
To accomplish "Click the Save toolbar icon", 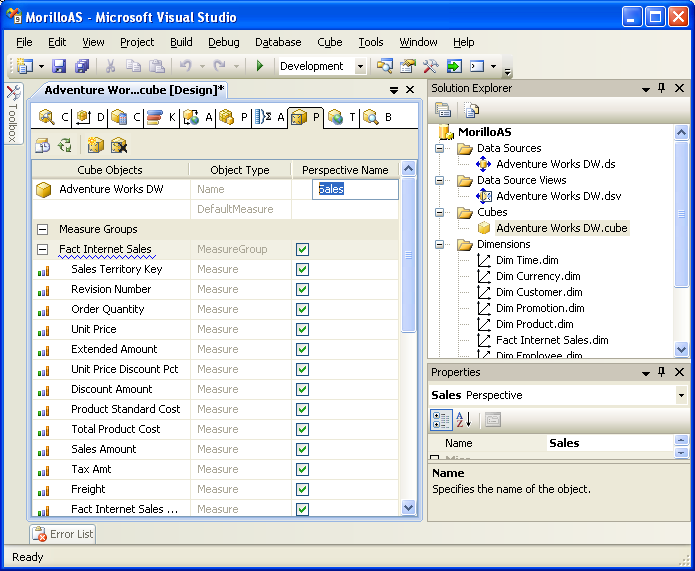I will pyautogui.click(x=59, y=66).
